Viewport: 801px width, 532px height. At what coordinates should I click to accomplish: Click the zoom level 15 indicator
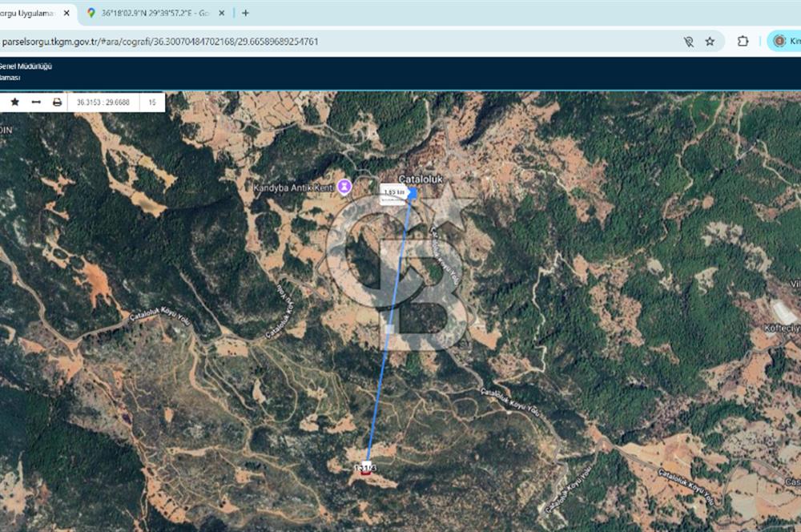151,102
